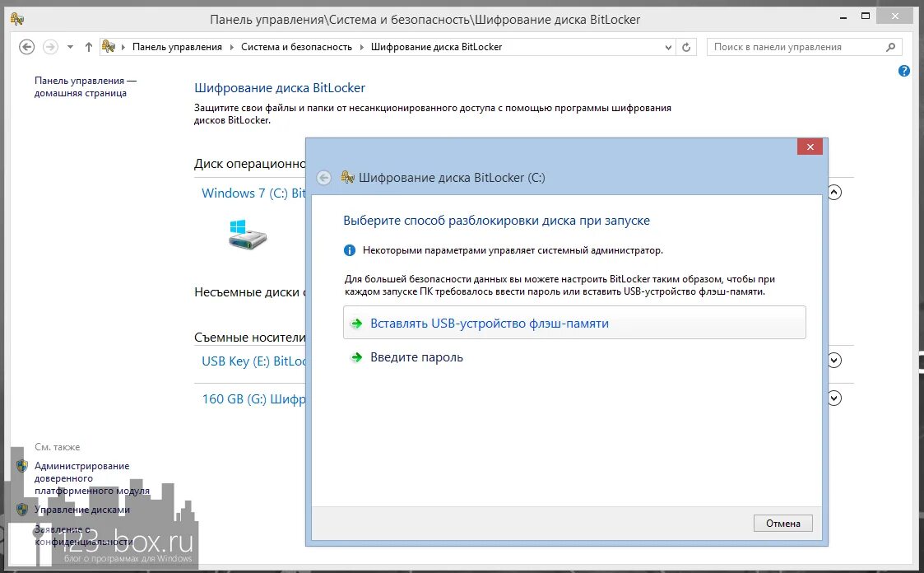Click the Forward navigation arrow in Control Panel
This screenshot has width=924, height=573.
click(51, 47)
